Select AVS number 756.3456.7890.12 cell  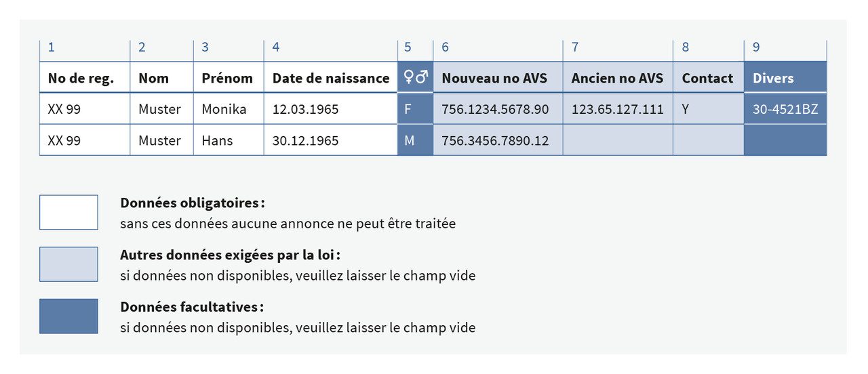point(495,141)
